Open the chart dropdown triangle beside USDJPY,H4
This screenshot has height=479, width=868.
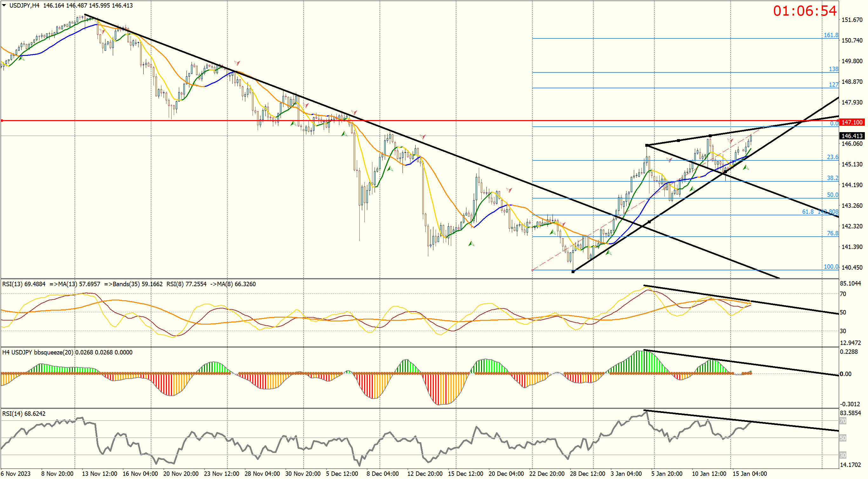coord(4,5)
